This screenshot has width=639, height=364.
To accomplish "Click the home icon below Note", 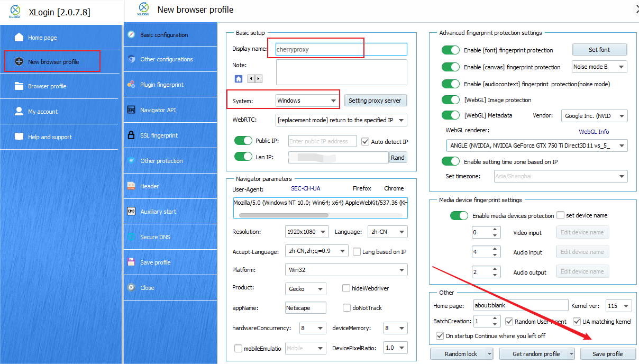I will [239, 79].
